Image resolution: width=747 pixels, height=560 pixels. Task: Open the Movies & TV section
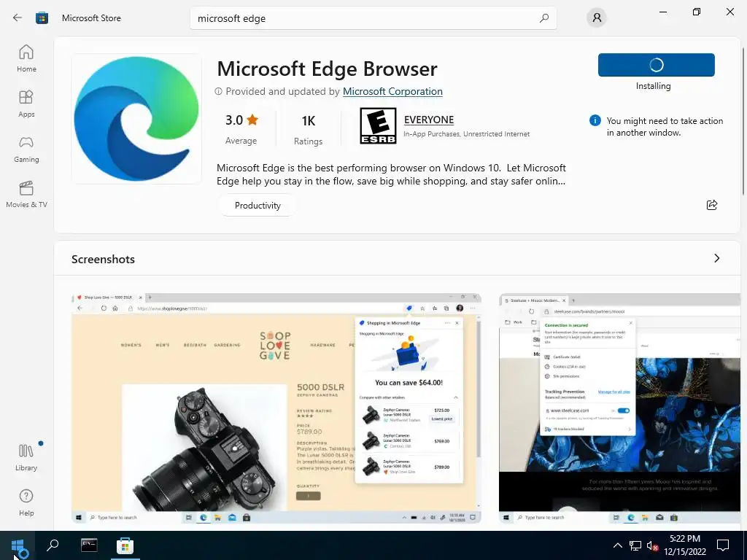pyautogui.click(x=26, y=194)
